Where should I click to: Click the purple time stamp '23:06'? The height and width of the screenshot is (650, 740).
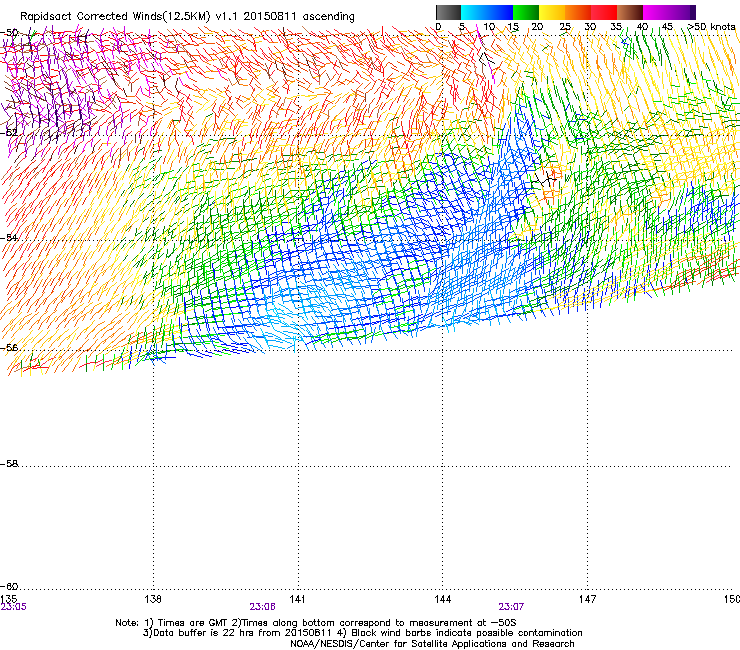pos(262,607)
